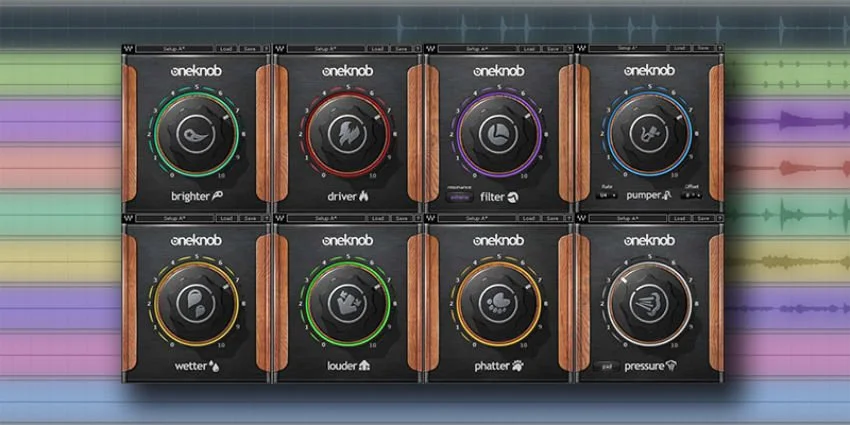Click Save on the louder plugin

point(402,218)
